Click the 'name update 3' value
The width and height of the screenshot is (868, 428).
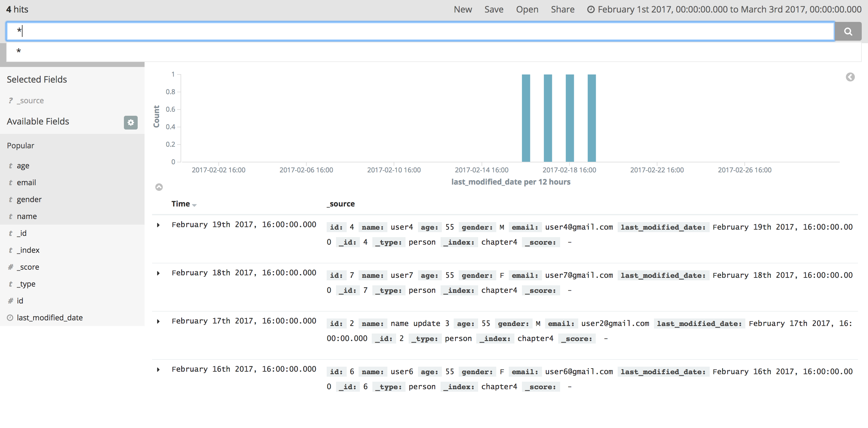click(x=420, y=324)
